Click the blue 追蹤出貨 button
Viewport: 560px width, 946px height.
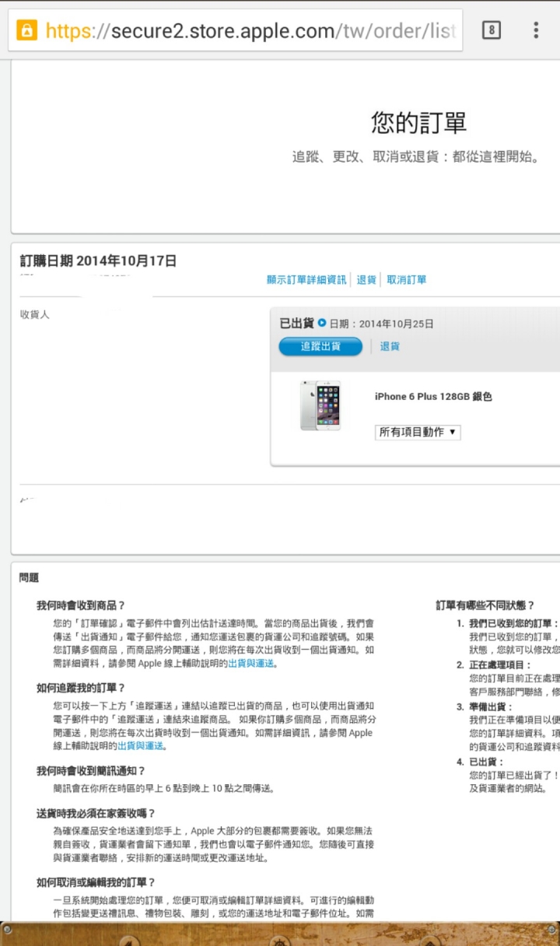coord(320,346)
